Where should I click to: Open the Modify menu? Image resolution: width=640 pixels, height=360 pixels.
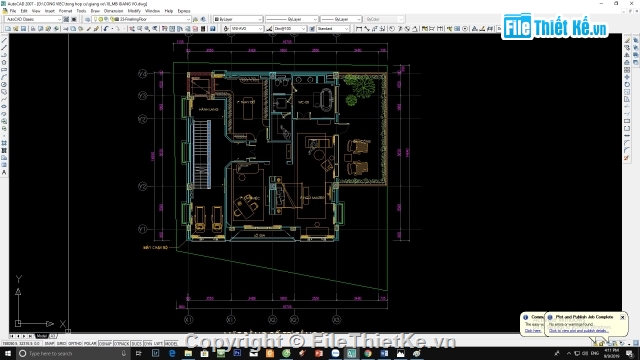(134, 11)
